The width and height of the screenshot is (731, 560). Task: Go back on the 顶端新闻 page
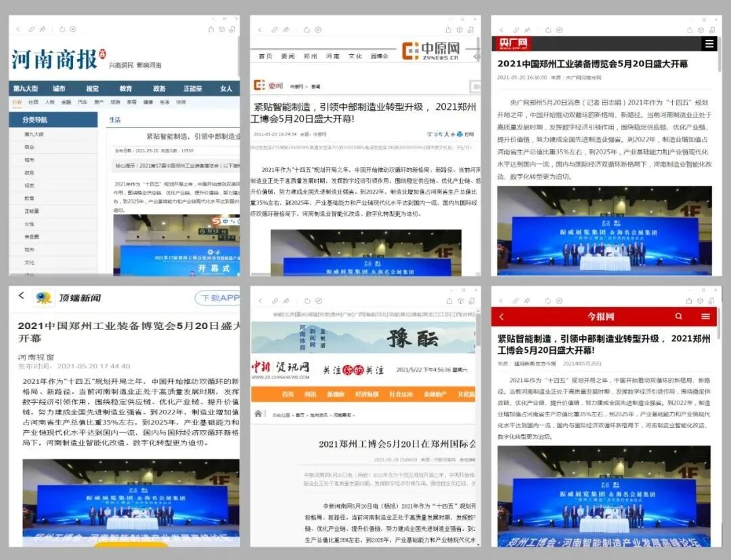(x=21, y=296)
